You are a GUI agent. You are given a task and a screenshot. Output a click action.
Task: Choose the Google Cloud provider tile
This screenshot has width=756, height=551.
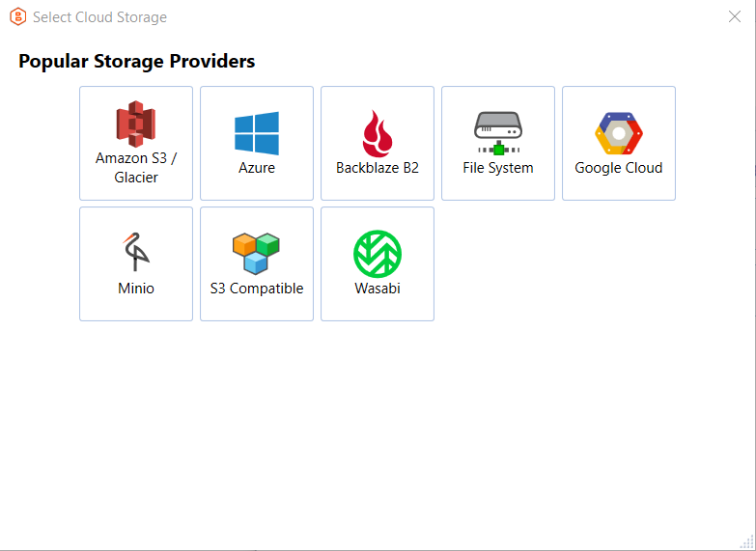click(x=619, y=143)
